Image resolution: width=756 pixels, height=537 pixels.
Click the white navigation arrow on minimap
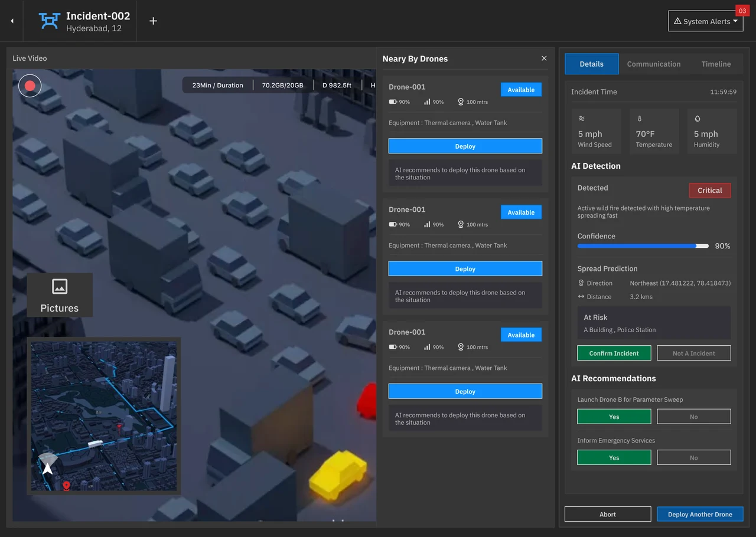point(48,468)
